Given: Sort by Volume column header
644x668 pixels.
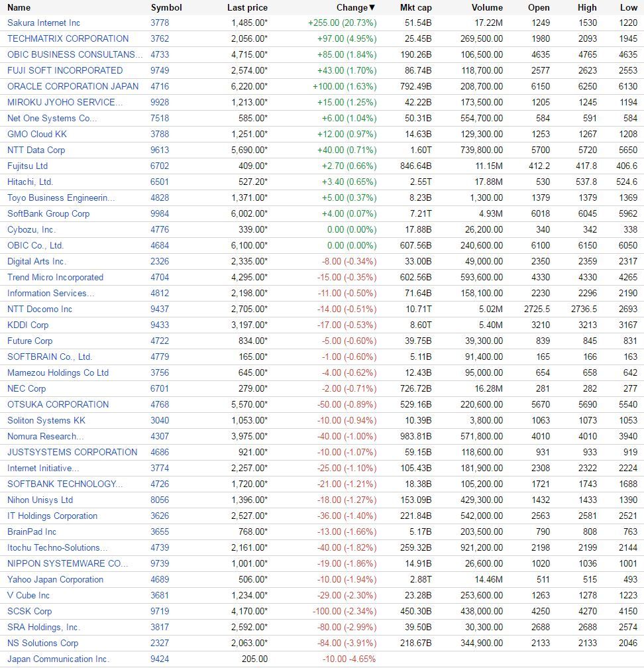Looking at the screenshot, I should pyautogui.click(x=487, y=8).
